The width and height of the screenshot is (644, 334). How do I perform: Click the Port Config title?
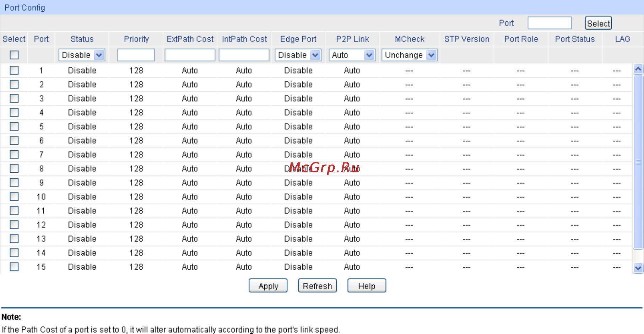pos(25,7)
